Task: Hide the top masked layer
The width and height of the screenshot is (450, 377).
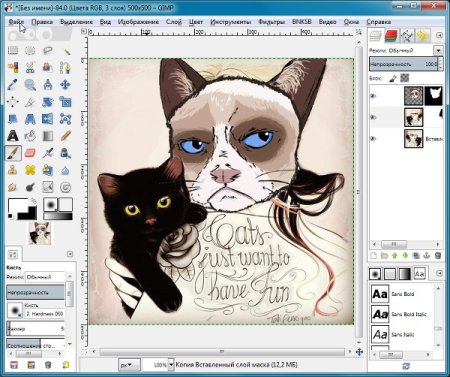Action: (373, 96)
